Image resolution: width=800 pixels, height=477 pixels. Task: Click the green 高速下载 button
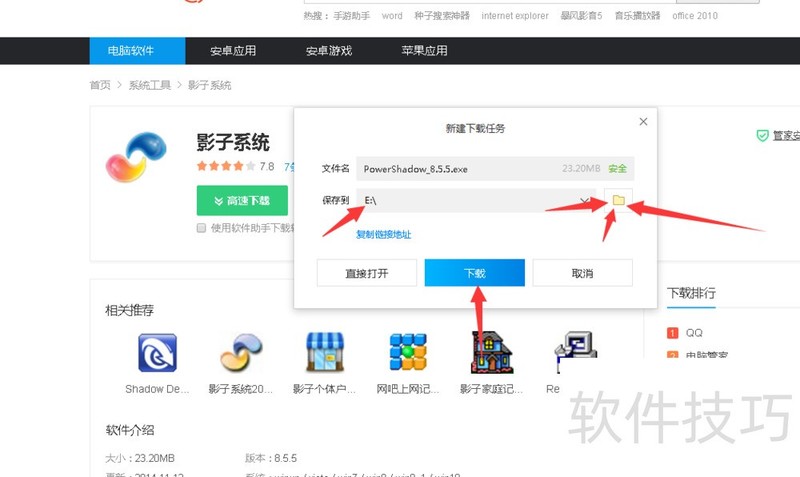pyautogui.click(x=242, y=200)
